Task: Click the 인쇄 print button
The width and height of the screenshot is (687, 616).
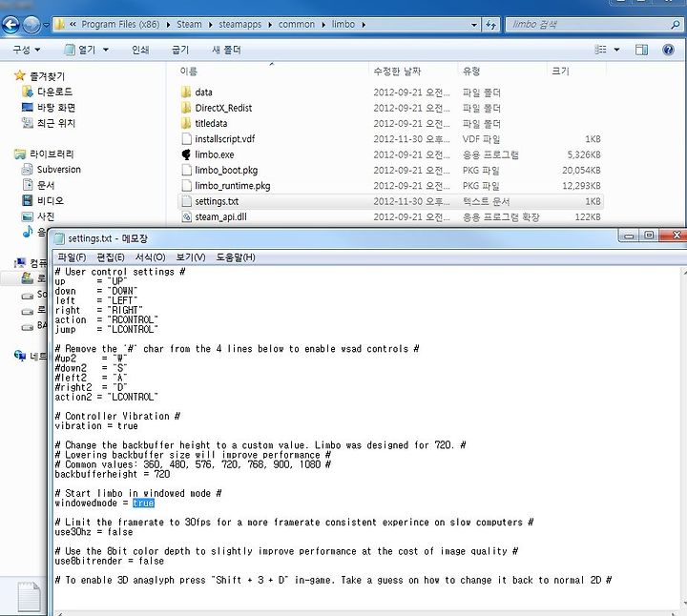Action: click(x=140, y=50)
